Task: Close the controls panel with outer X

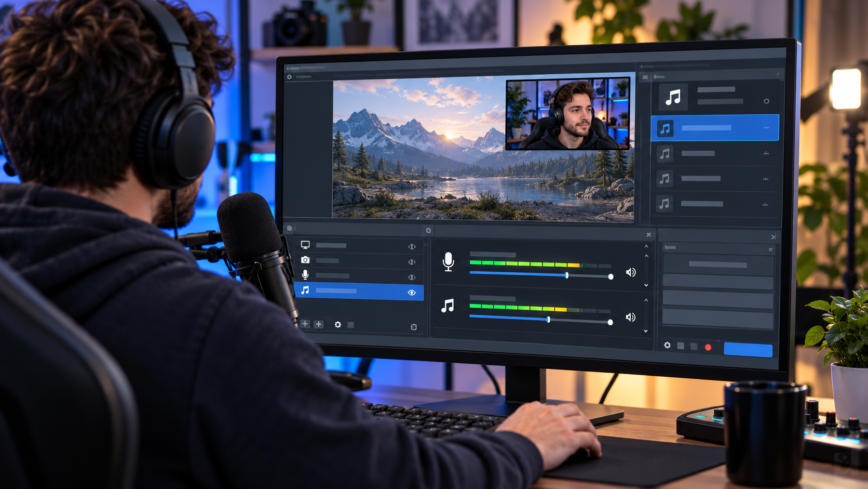Action: (774, 237)
